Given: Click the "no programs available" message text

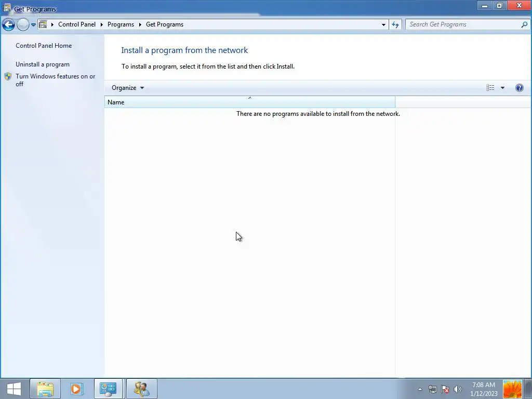Looking at the screenshot, I should click(318, 114).
